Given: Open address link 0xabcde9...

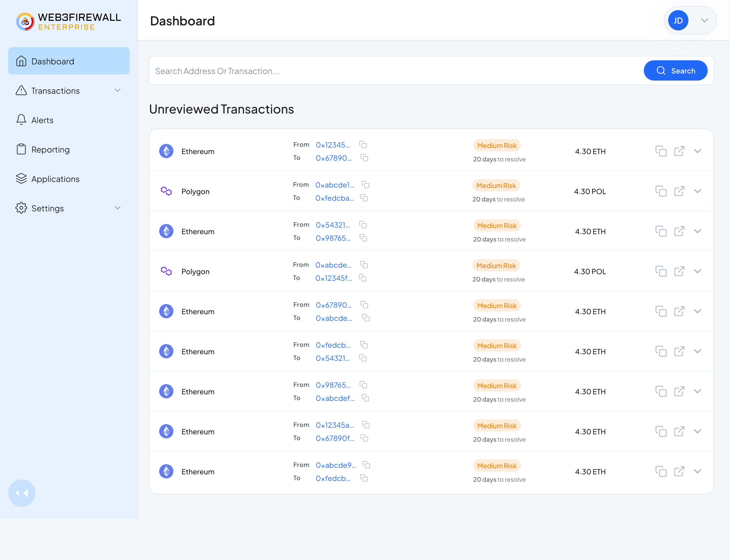Looking at the screenshot, I should (336, 465).
